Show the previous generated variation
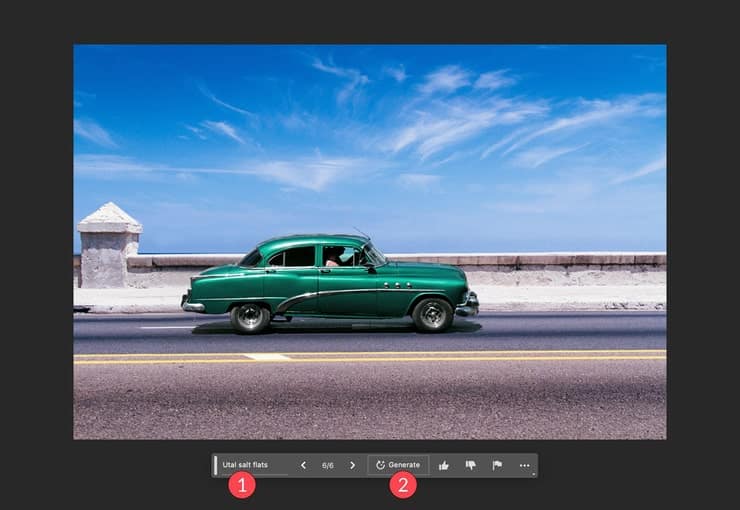The width and height of the screenshot is (740, 510). (x=303, y=466)
